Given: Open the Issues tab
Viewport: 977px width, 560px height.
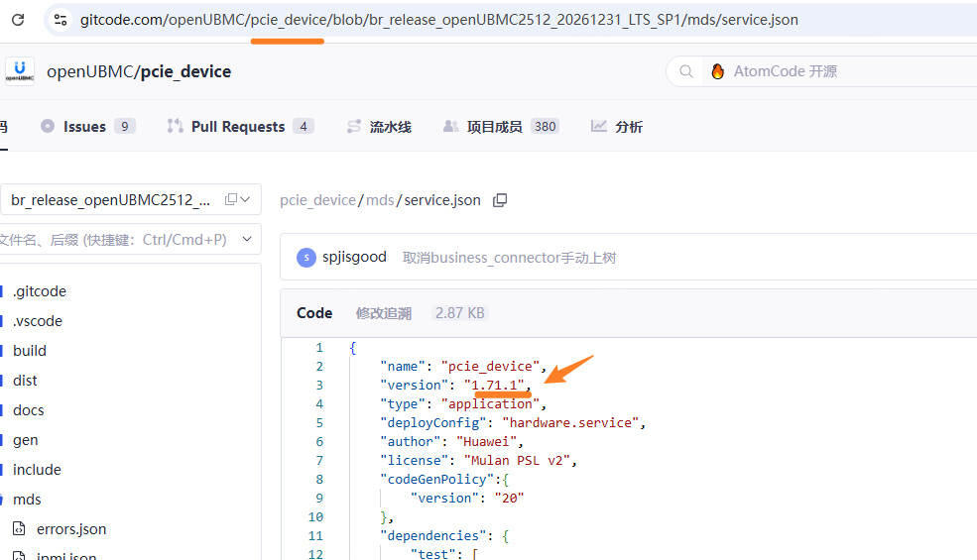Looking at the screenshot, I should pos(84,126).
